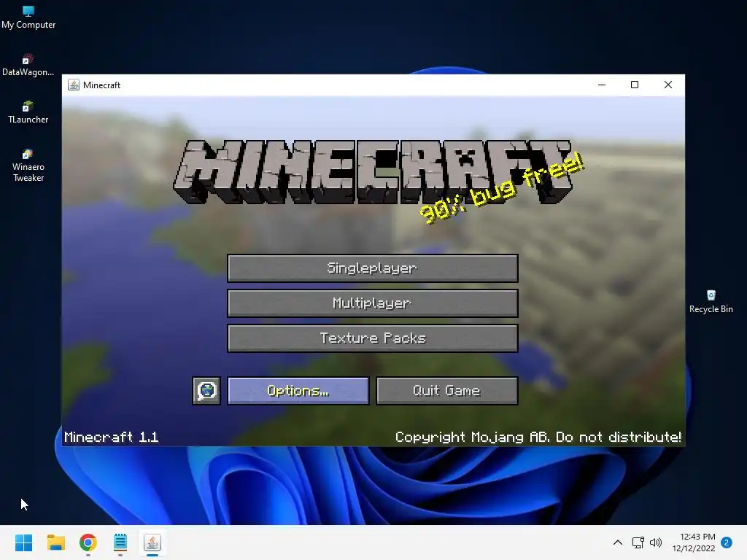
Task: Minimize the Minecraft window
Action: click(602, 85)
